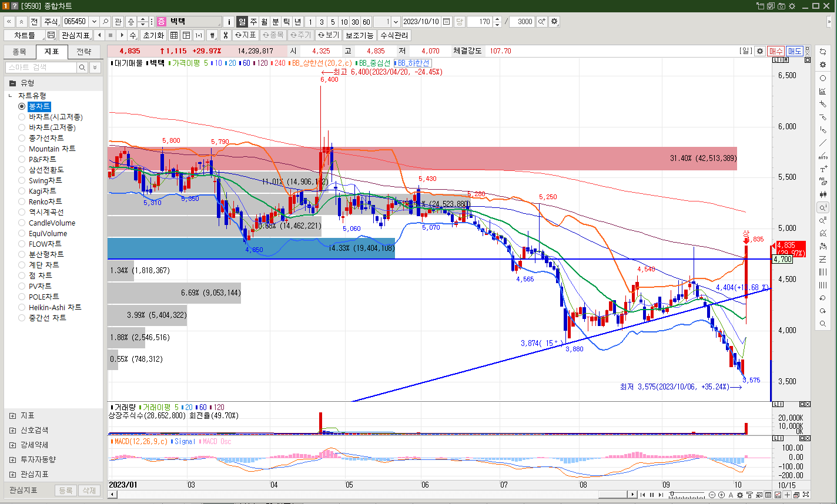The height and width of the screenshot is (504, 837).
Task: Open the gear settings in the top toolbar
Action: [554, 21]
